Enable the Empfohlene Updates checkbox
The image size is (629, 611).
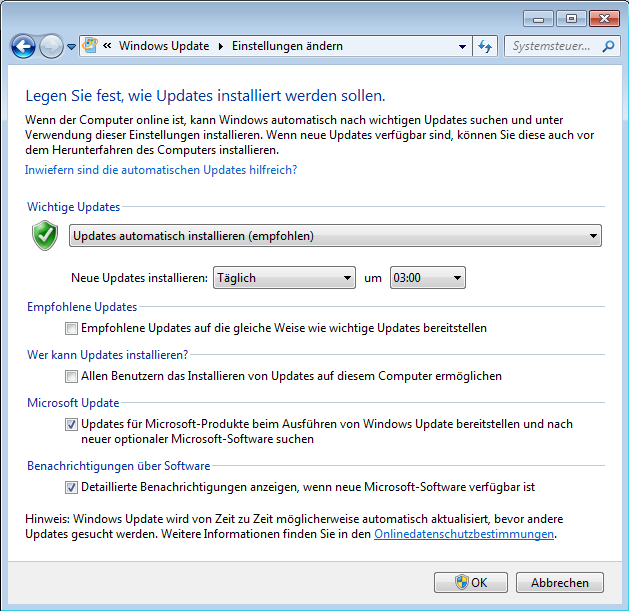(x=71, y=328)
